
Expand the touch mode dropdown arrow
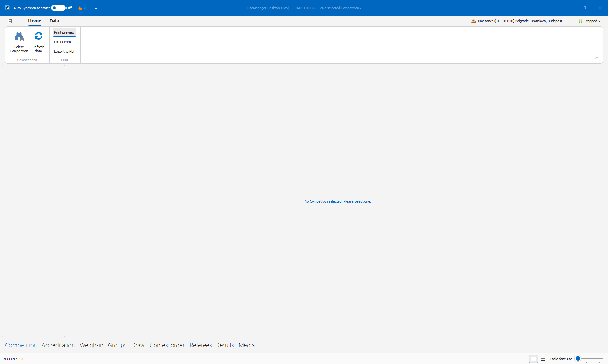pyautogui.click(x=85, y=8)
